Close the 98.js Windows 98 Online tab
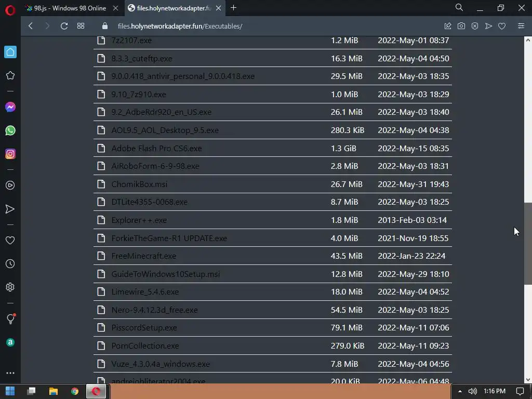 coord(115,8)
